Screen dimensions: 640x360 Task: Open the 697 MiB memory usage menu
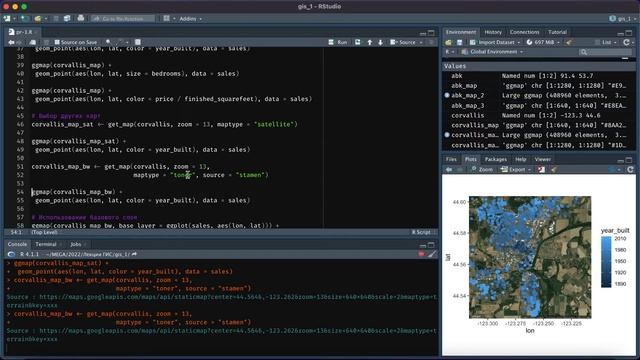pyautogui.click(x=543, y=42)
